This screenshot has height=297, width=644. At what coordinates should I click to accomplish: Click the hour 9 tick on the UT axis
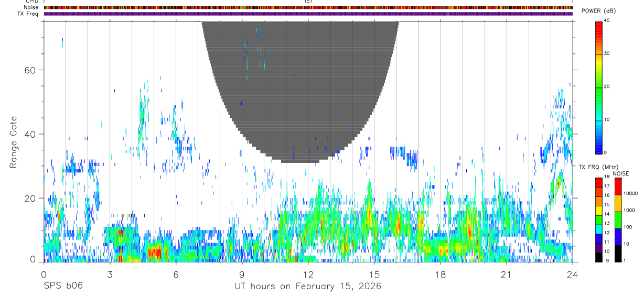(242, 274)
